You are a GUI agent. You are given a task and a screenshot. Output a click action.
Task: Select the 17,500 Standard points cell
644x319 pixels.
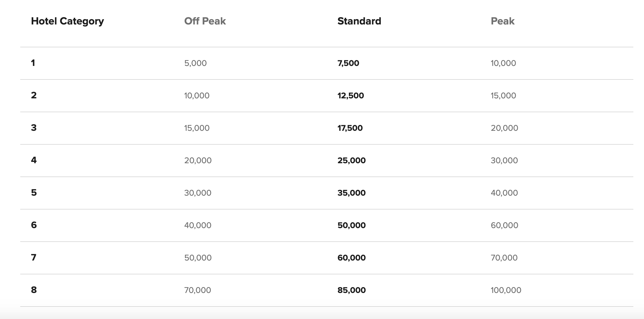[x=350, y=128]
